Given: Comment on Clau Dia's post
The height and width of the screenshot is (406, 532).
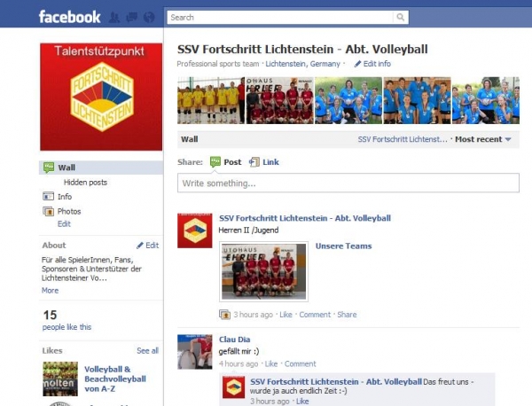Looking at the screenshot, I should pos(301,364).
